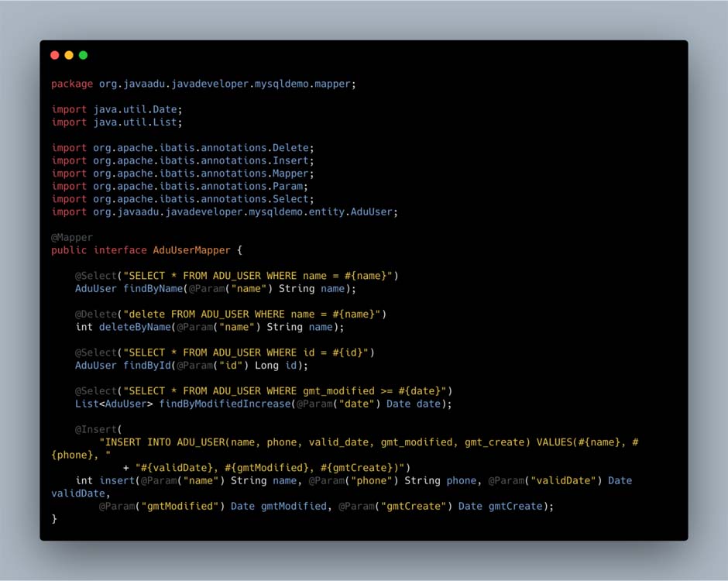The height and width of the screenshot is (581, 728).
Task: Click the closing brace on the final line
Action: pyautogui.click(x=54, y=519)
